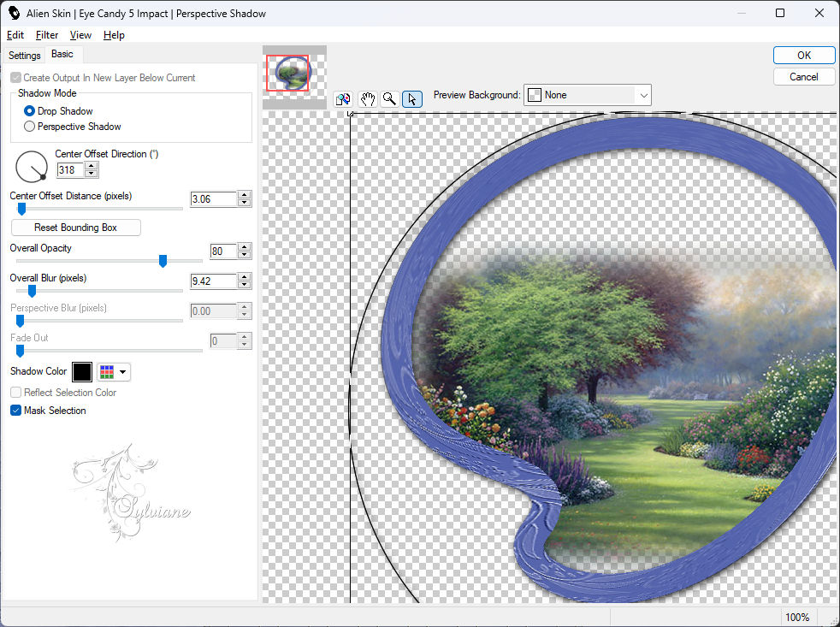
Task: Maximize the Eye Candy window
Action: (780, 13)
